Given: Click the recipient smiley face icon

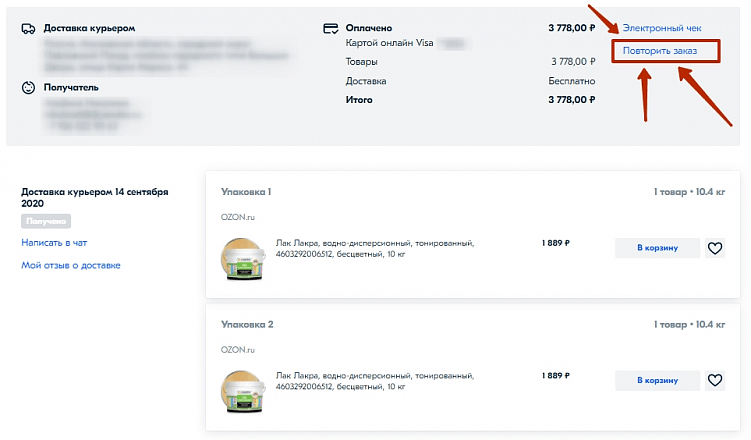Looking at the screenshot, I should pyautogui.click(x=28, y=87).
